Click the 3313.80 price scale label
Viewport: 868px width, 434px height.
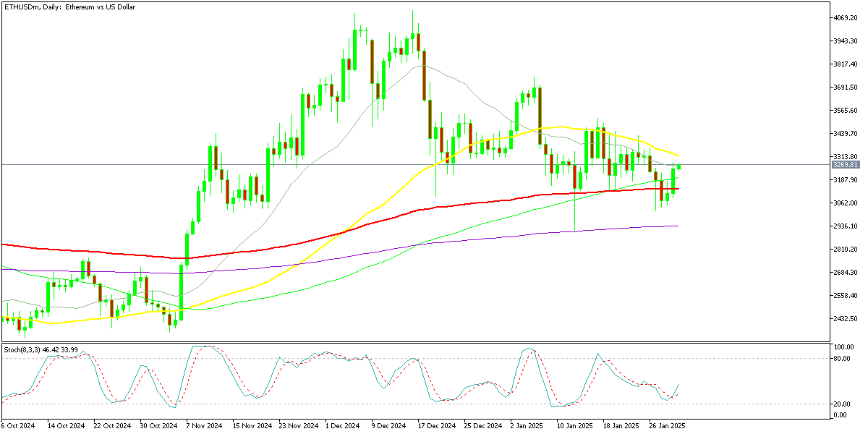pos(845,156)
